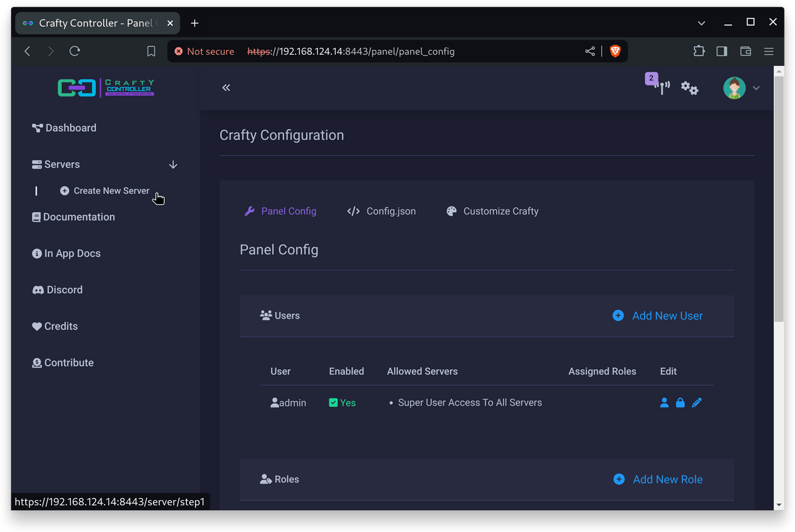
Task: Click the admin username cell
Action: (288, 403)
